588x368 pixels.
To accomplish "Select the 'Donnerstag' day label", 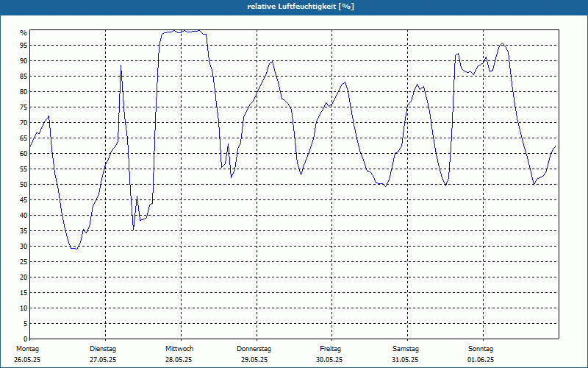I will tap(254, 349).
